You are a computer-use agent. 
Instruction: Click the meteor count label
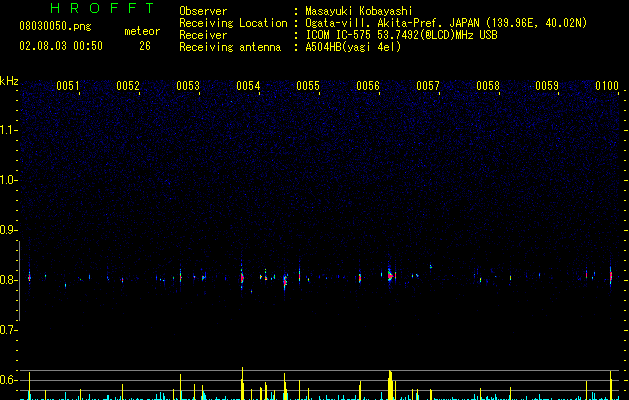click(142, 31)
